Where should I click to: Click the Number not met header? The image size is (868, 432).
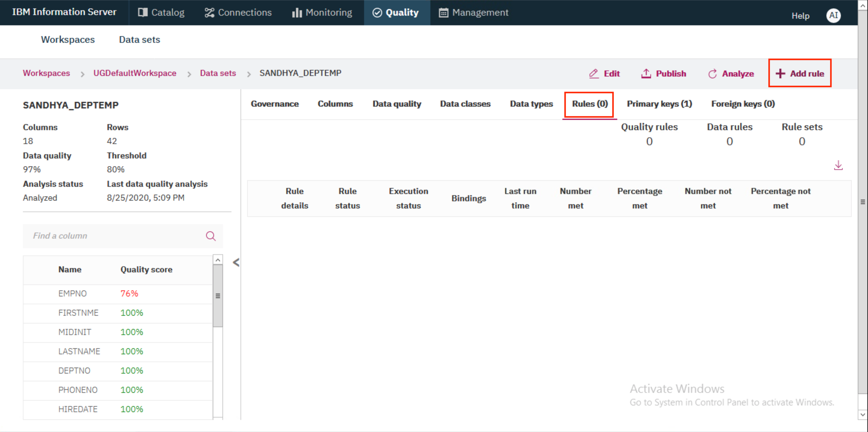click(x=708, y=198)
